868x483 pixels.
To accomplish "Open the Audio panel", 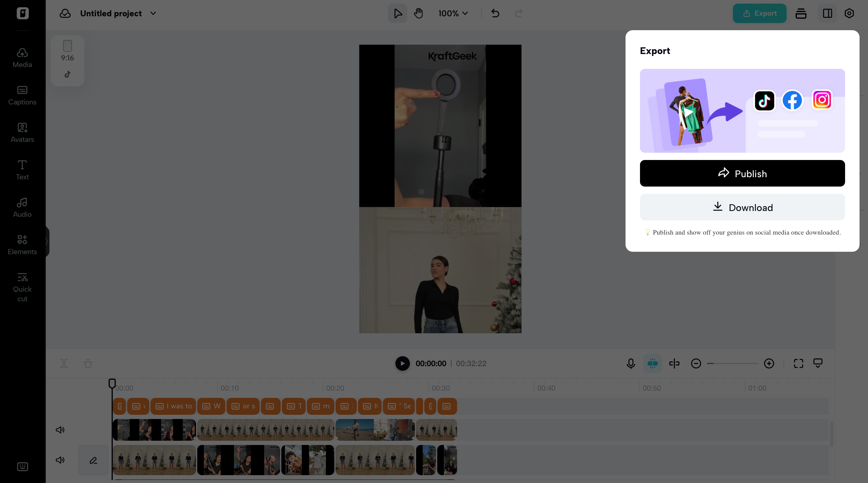I will click(22, 207).
